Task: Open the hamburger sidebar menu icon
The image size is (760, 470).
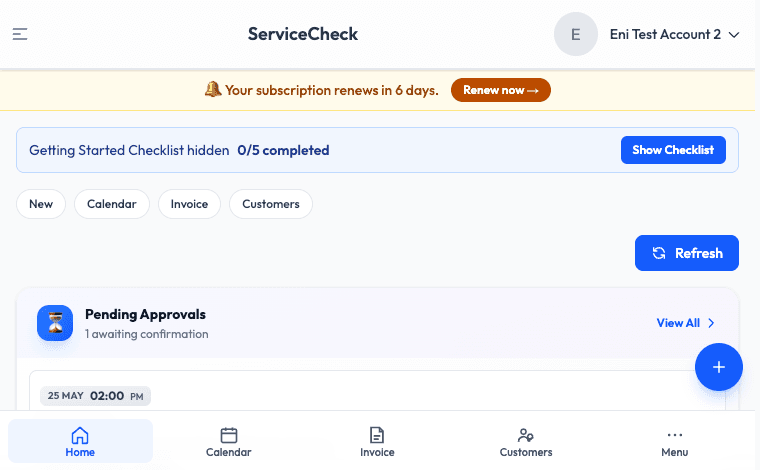Action: pyautogui.click(x=20, y=34)
